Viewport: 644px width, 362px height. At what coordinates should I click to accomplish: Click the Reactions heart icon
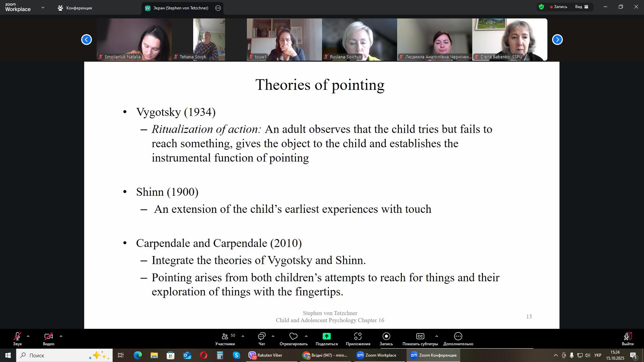click(x=293, y=336)
